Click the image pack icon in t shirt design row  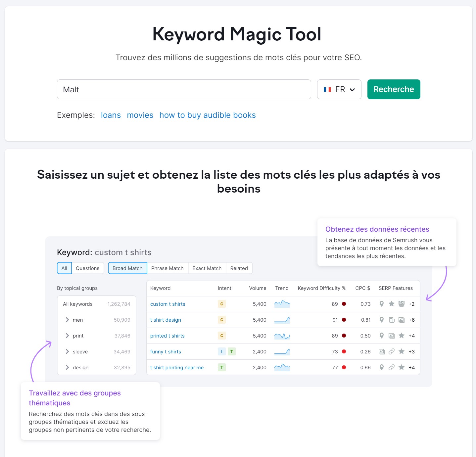pos(402,320)
